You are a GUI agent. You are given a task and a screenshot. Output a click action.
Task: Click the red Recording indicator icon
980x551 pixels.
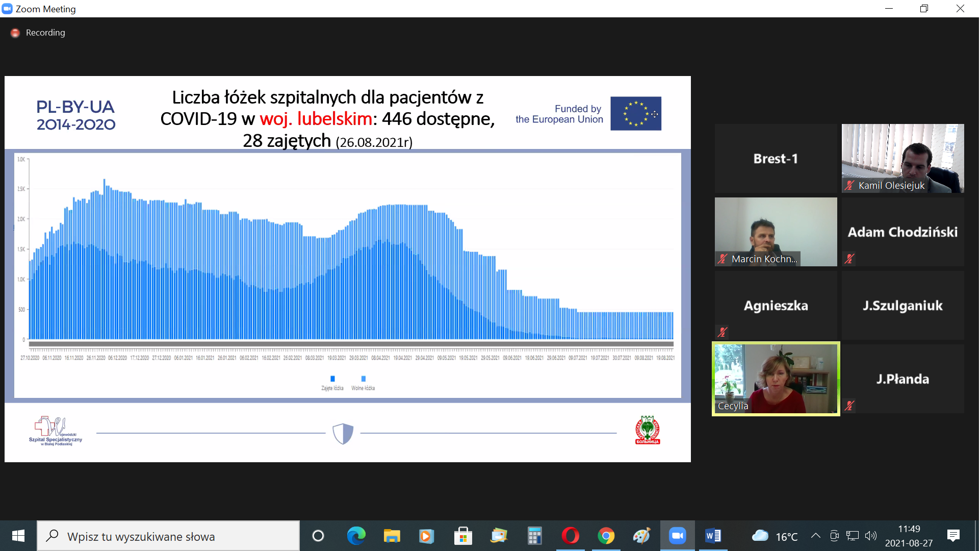(15, 33)
